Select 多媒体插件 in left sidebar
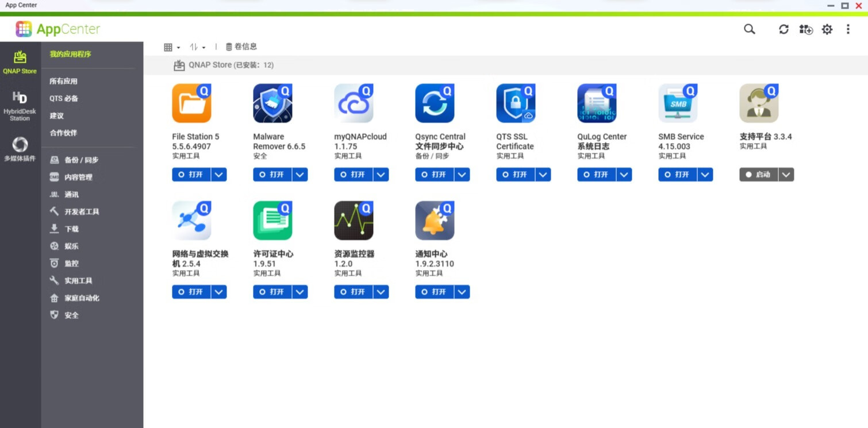Image resolution: width=868 pixels, height=428 pixels. (20, 149)
